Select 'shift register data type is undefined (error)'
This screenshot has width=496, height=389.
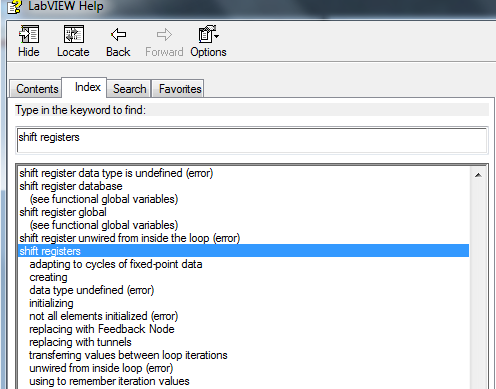pos(116,173)
